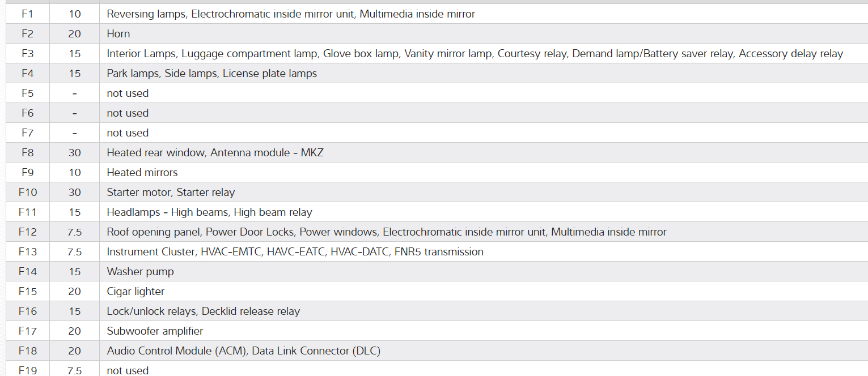Click Audio Control Module (ACM) description
This screenshot has width=868, height=376.
[x=243, y=351]
